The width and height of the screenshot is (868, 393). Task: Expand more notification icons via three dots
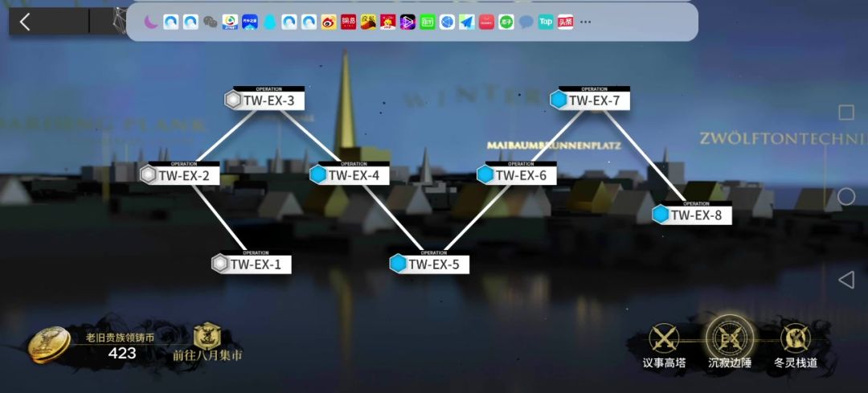[586, 23]
